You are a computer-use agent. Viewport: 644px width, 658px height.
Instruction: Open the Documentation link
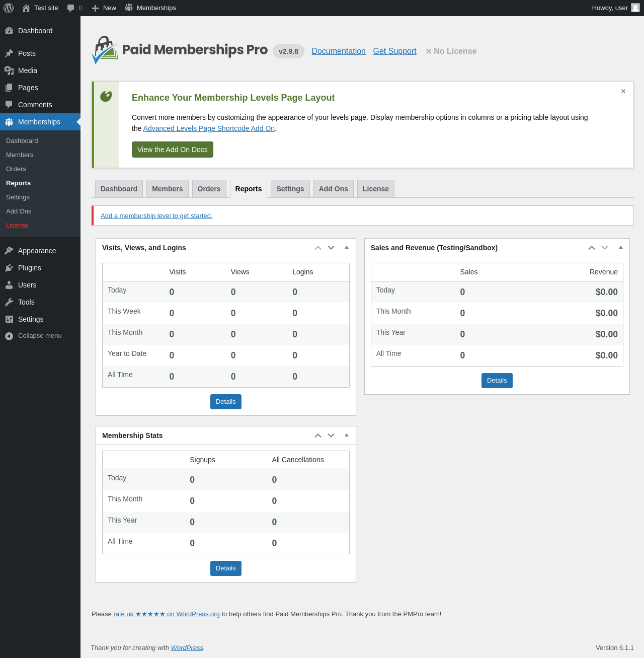coord(339,51)
